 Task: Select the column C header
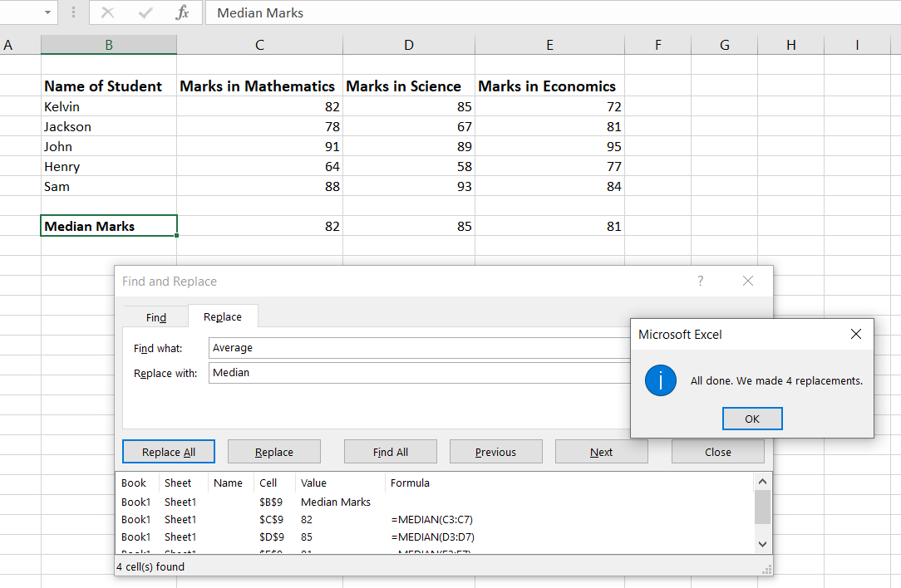[x=259, y=45]
